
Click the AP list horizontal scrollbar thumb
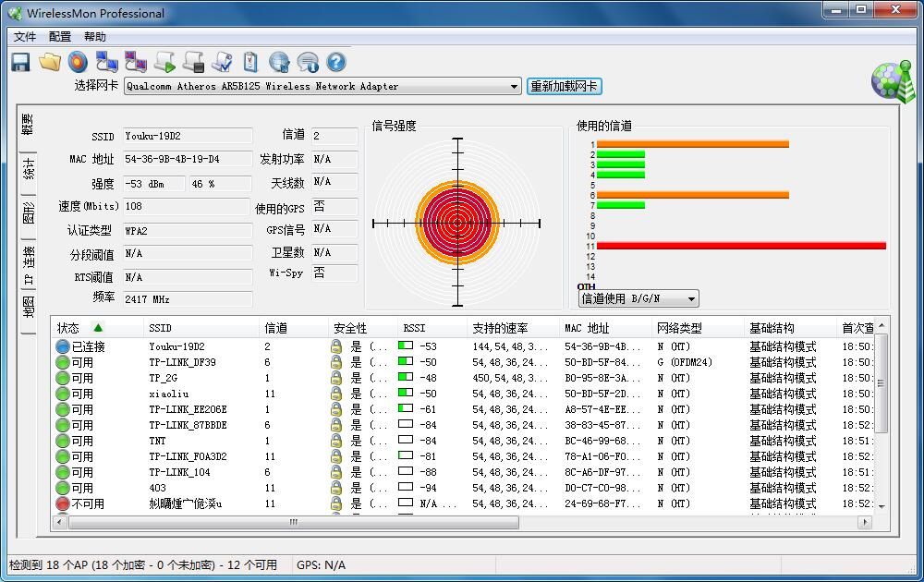(294, 523)
